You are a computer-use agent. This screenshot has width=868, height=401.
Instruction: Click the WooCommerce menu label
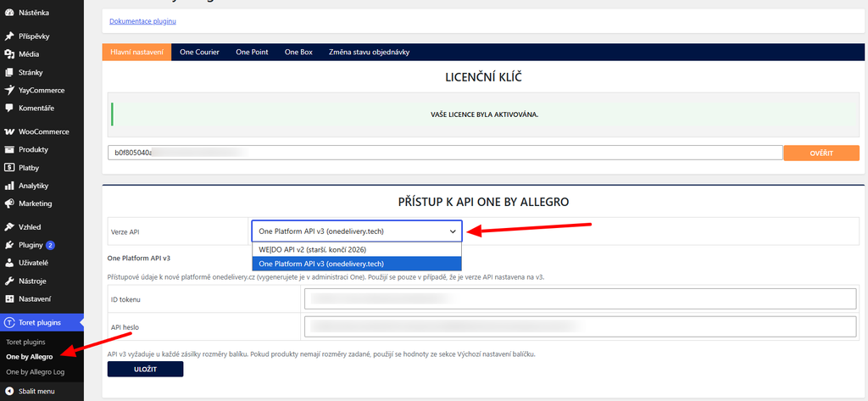coord(44,131)
